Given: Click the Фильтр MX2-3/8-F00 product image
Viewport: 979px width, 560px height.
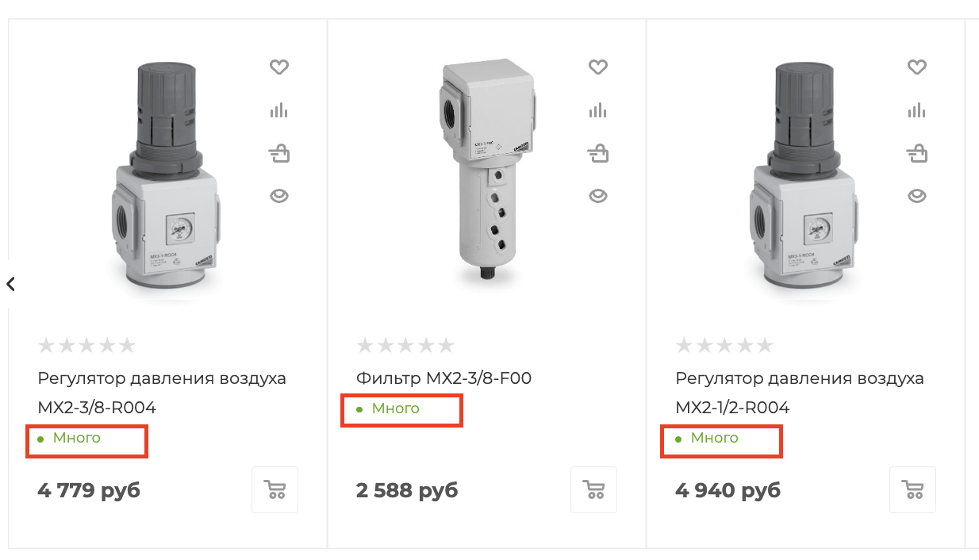Looking at the screenshot, I should point(486,170).
